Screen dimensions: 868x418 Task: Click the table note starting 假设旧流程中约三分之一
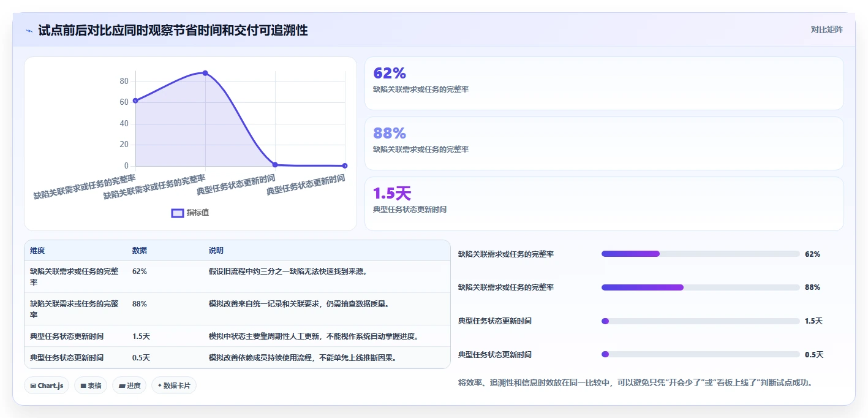[288, 271]
